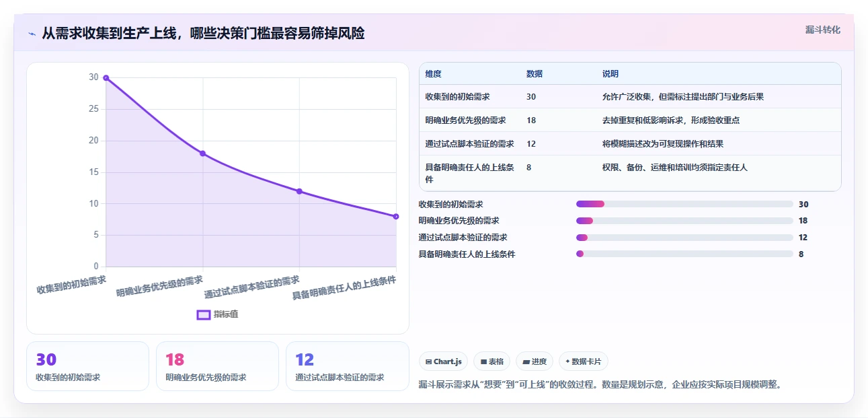The width and height of the screenshot is (868, 418).
Task: Click y-axis tick label 10
Action: (x=93, y=204)
